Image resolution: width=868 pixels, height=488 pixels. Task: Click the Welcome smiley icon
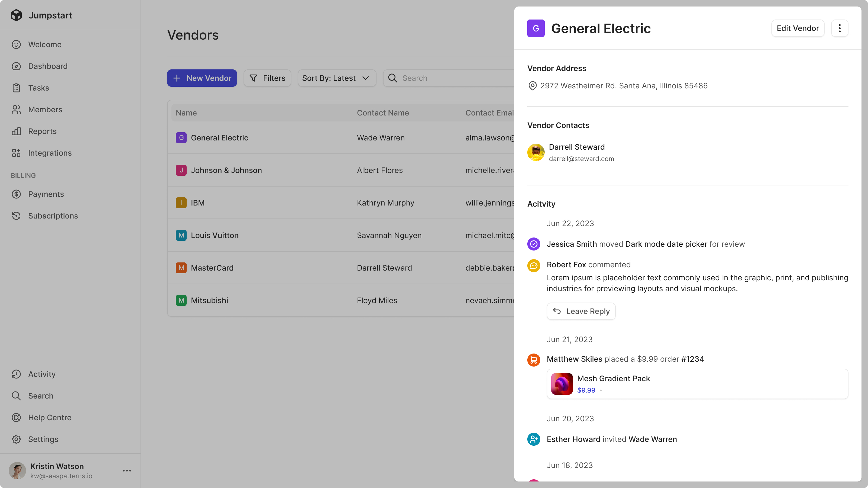tap(16, 44)
